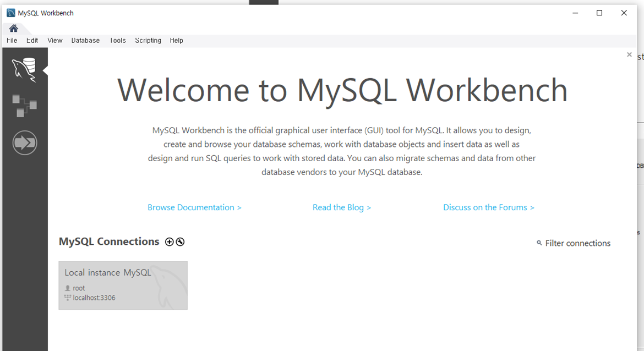Image resolution: width=644 pixels, height=351 pixels.
Task: Click the localhost:3306 host text
Action: click(x=94, y=298)
